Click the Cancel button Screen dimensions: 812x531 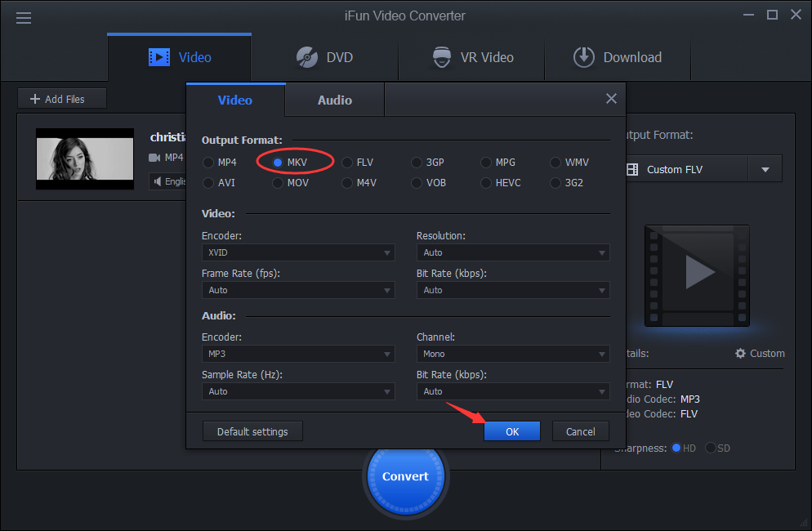pyautogui.click(x=581, y=431)
